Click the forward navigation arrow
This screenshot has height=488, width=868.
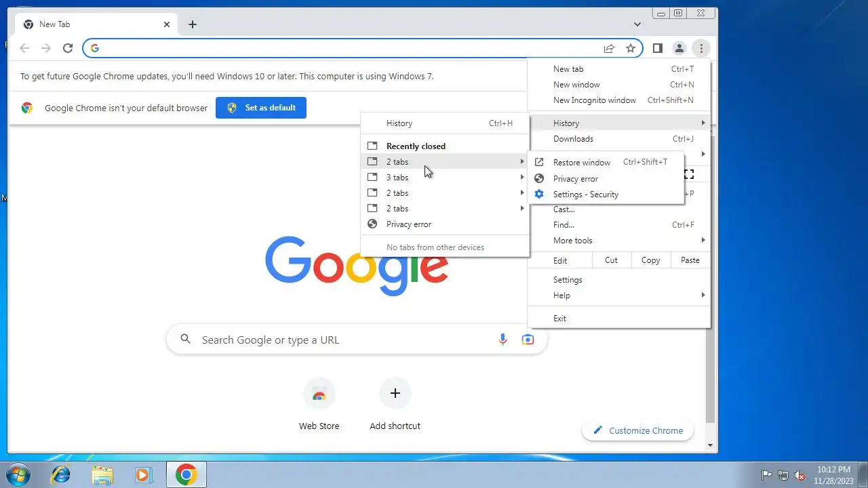46,48
